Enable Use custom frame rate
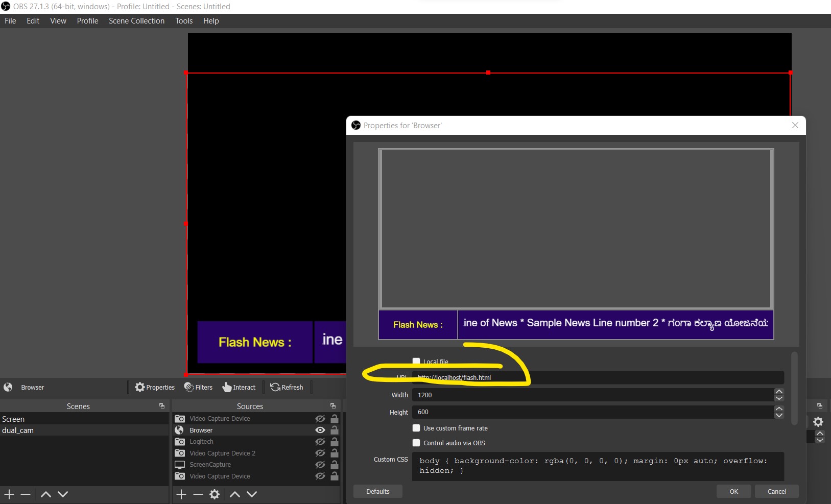The image size is (831, 504). tap(416, 428)
